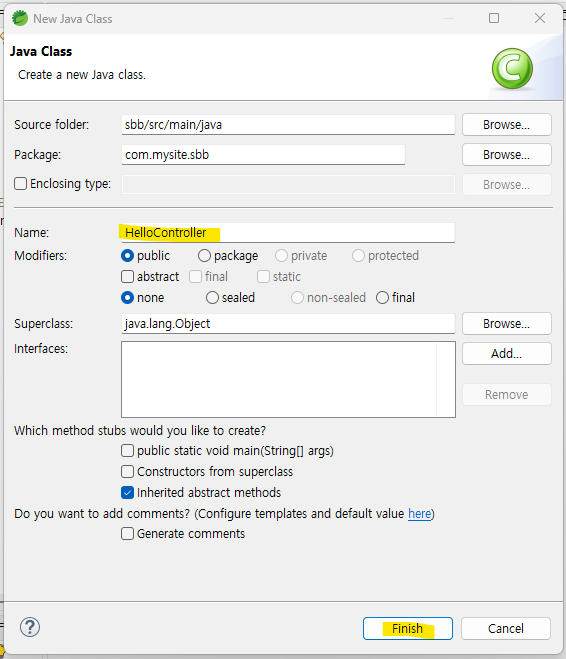
Task: Add an interface with Add button
Action: (x=507, y=353)
